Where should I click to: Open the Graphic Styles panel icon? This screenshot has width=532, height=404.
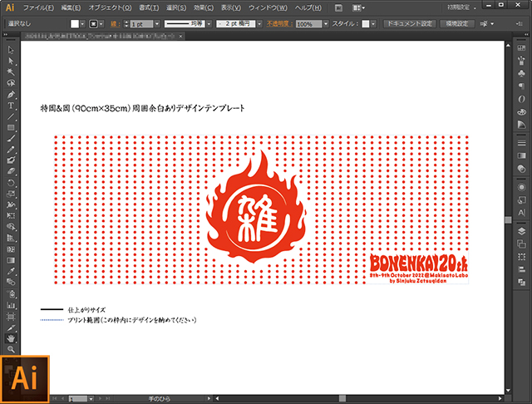(x=521, y=200)
